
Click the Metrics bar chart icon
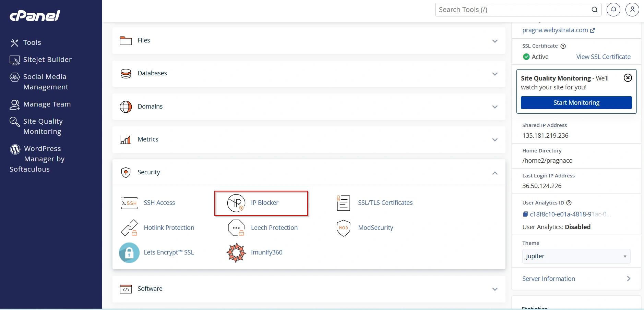coord(125,140)
